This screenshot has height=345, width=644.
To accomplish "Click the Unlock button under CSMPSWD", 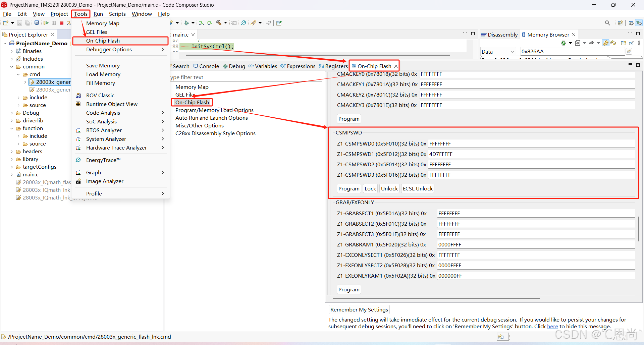I will click(389, 188).
